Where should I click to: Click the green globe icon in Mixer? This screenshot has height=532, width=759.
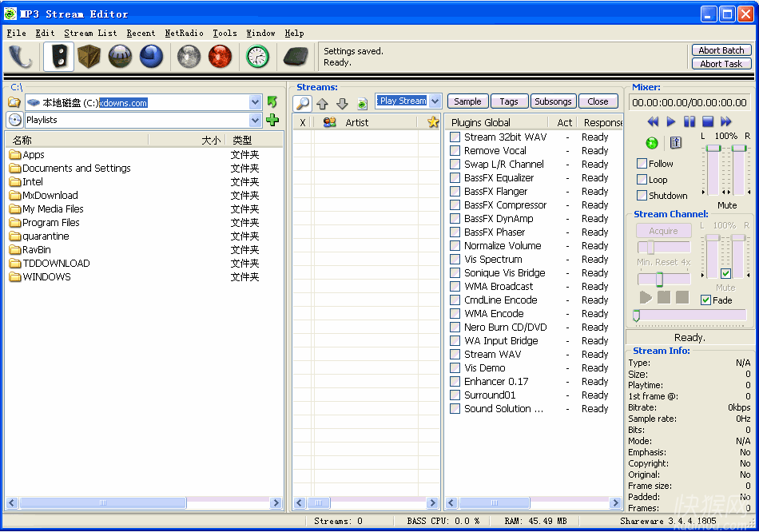coord(652,143)
